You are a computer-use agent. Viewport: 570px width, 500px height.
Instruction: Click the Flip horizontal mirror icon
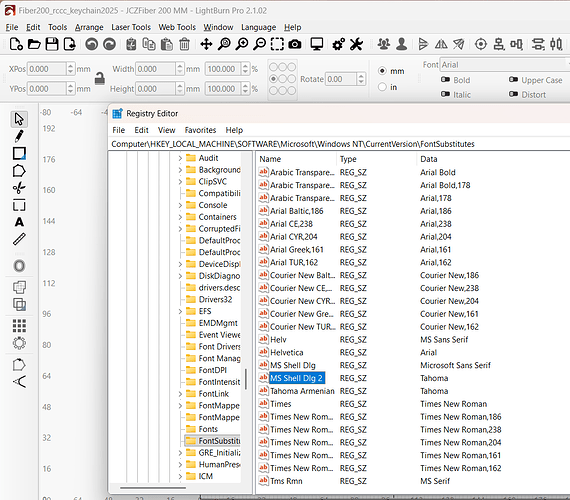(441, 44)
